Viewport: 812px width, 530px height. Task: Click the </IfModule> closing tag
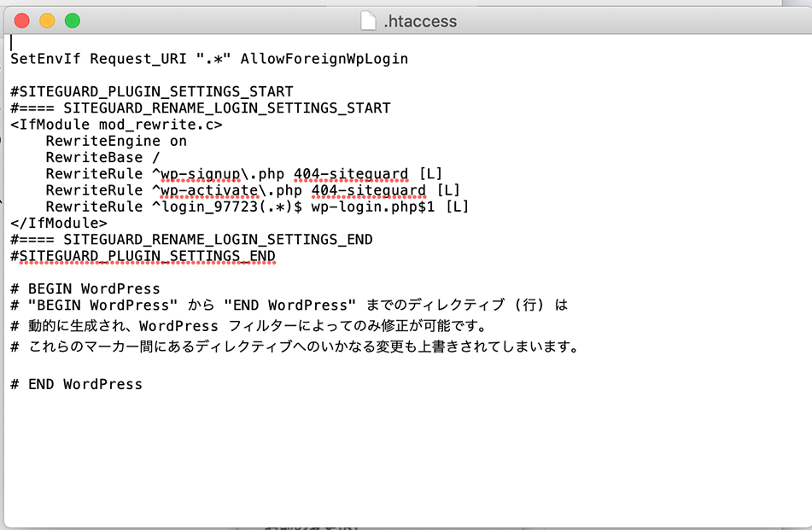tap(58, 223)
